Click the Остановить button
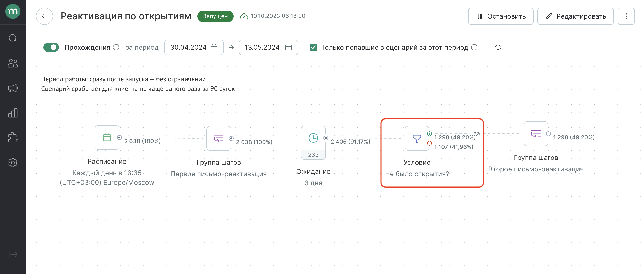Screen dimensions: 644x274 (501, 16)
